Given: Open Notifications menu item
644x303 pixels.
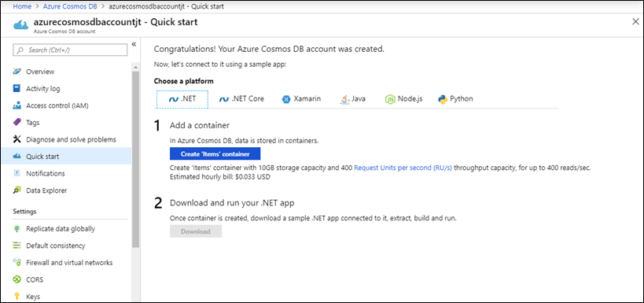Looking at the screenshot, I should click(66, 173).
